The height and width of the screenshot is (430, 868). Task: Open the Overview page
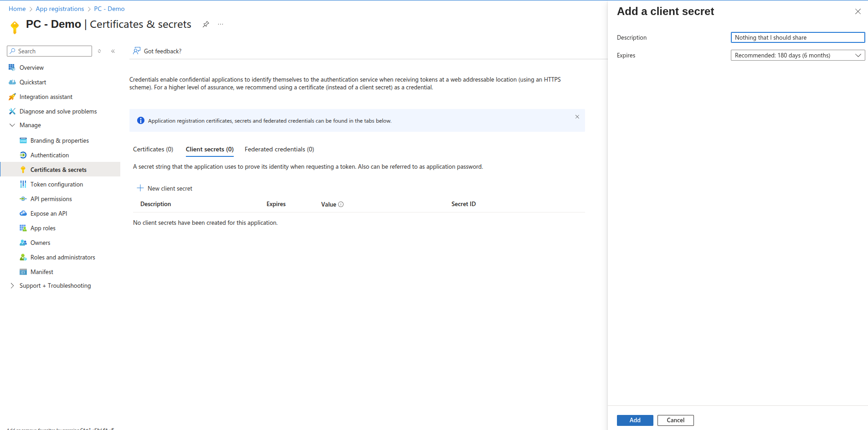32,67
